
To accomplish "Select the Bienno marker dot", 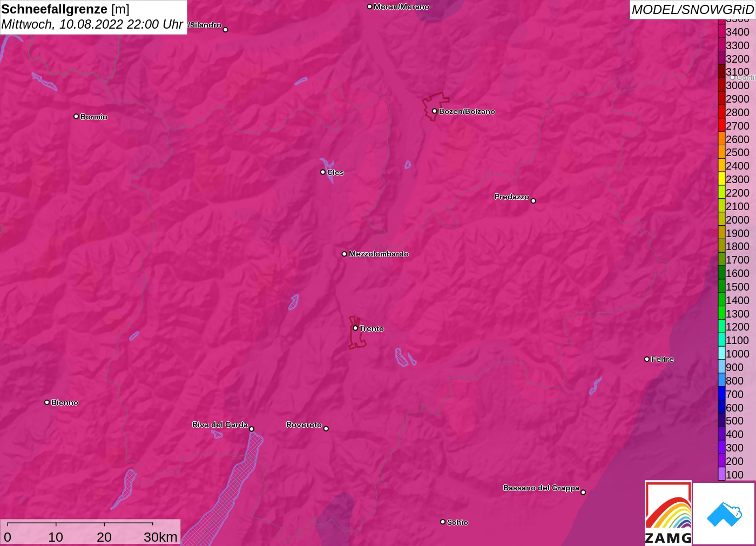I will pyautogui.click(x=47, y=402).
